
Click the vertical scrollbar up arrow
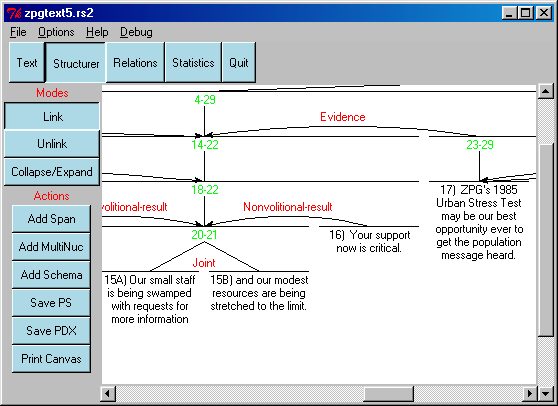tap(545, 91)
